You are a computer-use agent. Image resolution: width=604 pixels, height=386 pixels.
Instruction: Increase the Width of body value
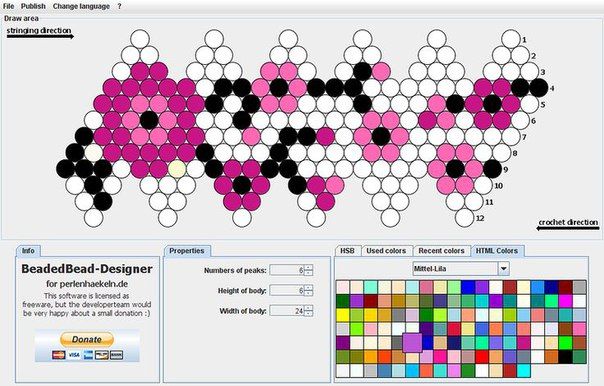309,307
